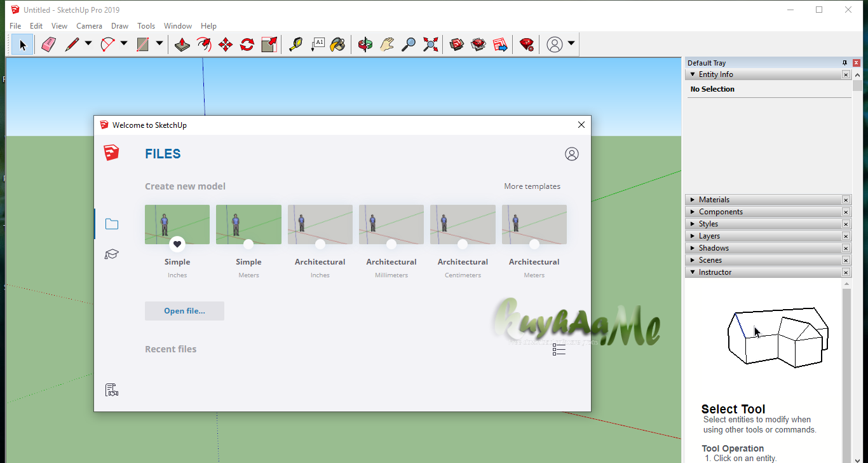The width and height of the screenshot is (868, 463).
Task: Toggle default heart on Simple Inches template
Action: click(177, 244)
